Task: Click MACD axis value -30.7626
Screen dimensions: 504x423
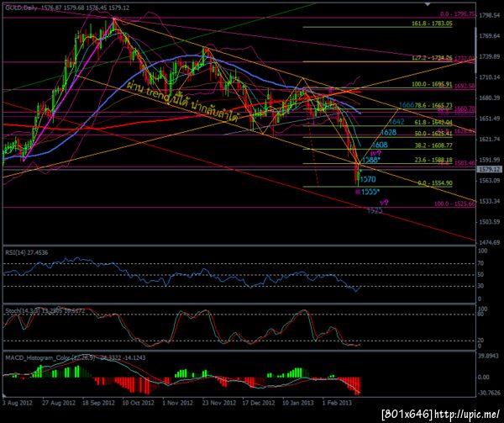Action: click(x=489, y=393)
